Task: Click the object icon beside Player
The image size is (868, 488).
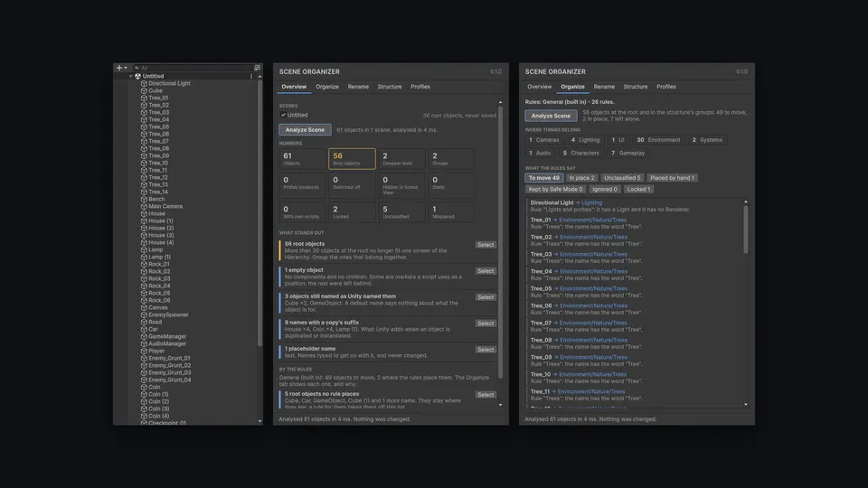Action: click(144, 351)
